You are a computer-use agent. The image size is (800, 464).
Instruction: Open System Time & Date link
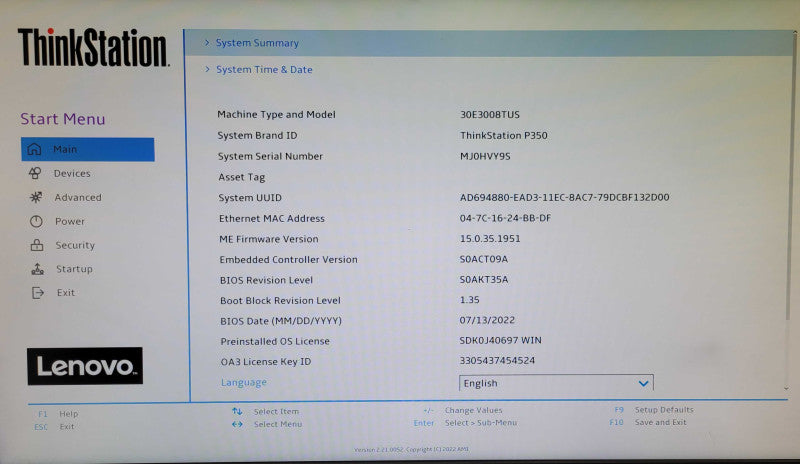pos(264,69)
